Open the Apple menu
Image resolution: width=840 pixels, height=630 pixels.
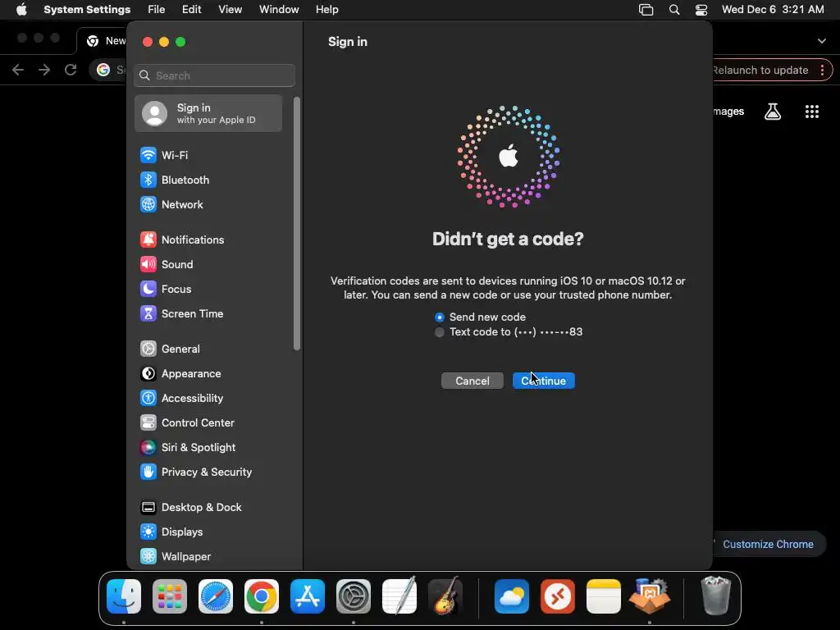pyautogui.click(x=21, y=10)
